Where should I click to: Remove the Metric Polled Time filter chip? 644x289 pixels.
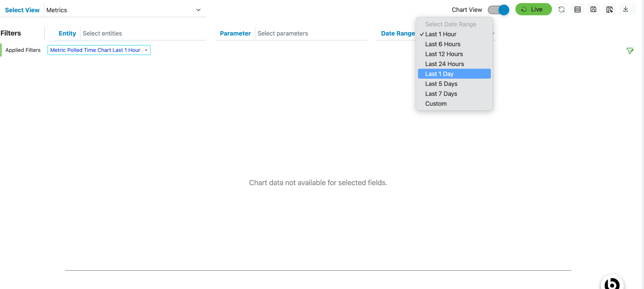pyautogui.click(x=146, y=50)
